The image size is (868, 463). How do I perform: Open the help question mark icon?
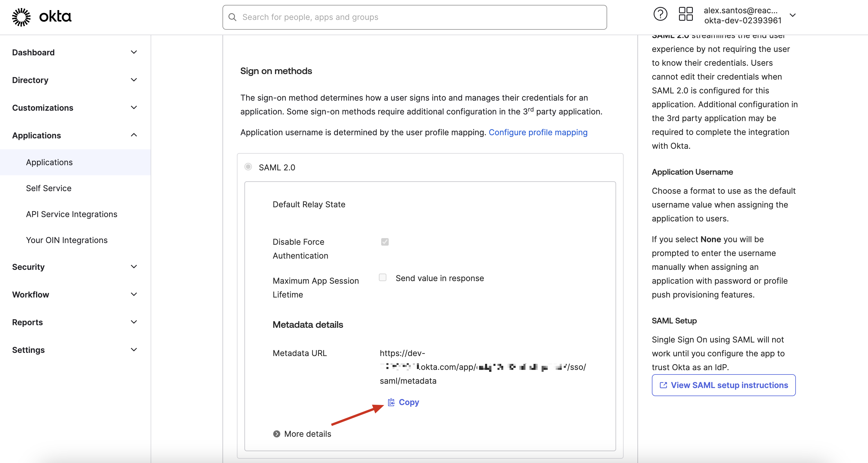pos(660,14)
